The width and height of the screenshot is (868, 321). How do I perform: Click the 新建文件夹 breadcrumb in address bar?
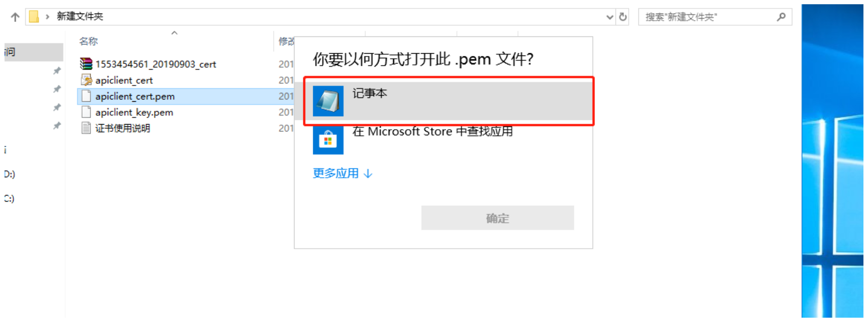pyautogui.click(x=80, y=16)
